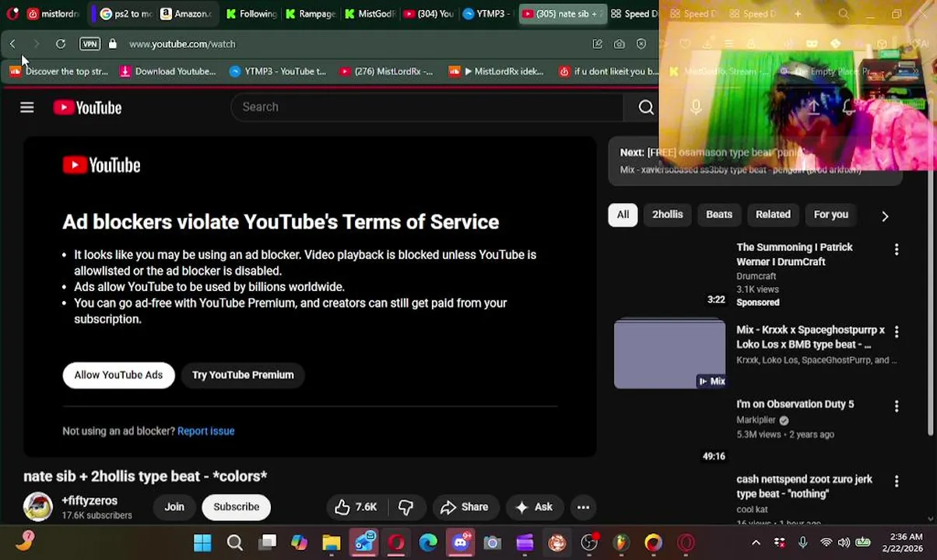Like the video with 7.6K likes
Viewport: 937px width, 560px height.
356,507
